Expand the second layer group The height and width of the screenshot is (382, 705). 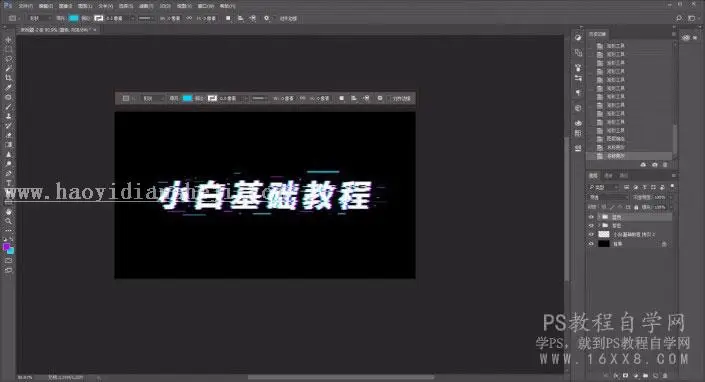pyautogui.click(x=599, y=225)
